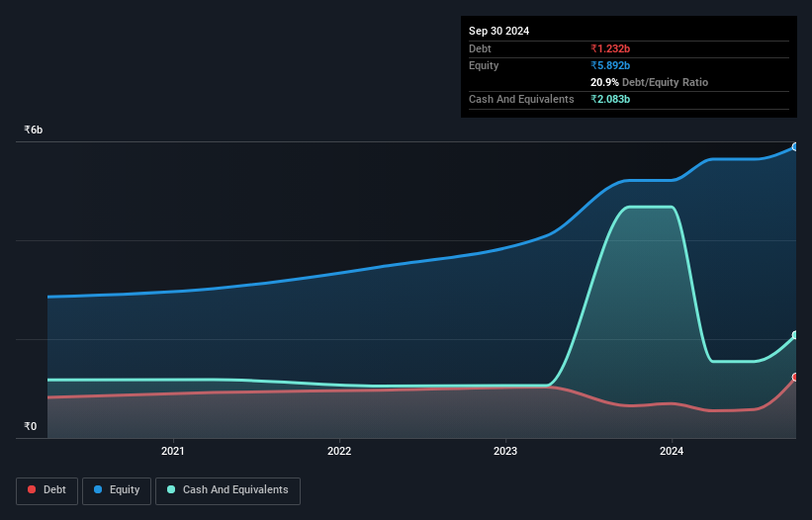
Task: Select the Debt endpoint marker on chart
Action: coord(795,378)
